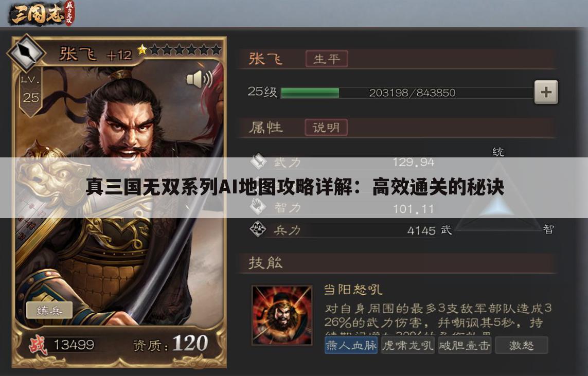Switch to the 虎啸龙吼 skill tab

click(x=407, y=345)
